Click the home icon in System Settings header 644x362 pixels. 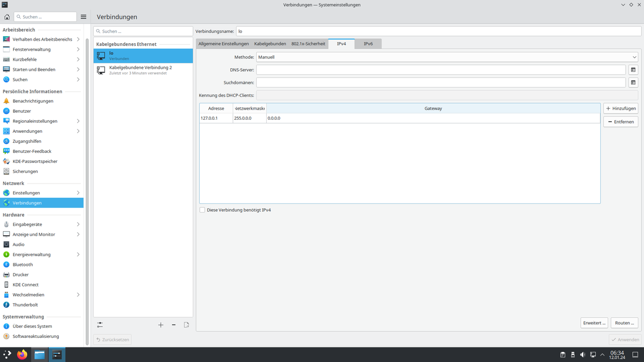(7, 17)
